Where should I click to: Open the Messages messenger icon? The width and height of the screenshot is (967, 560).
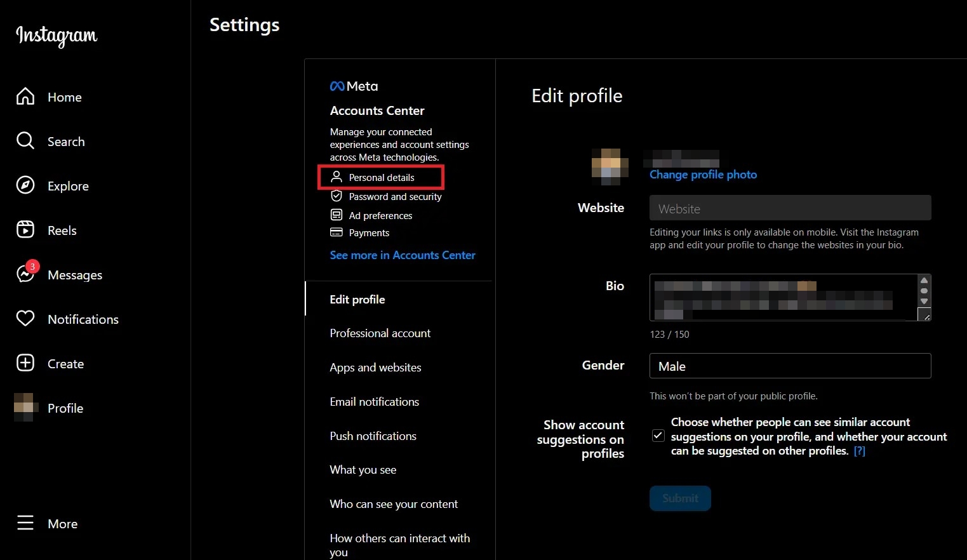coord(25,274)
